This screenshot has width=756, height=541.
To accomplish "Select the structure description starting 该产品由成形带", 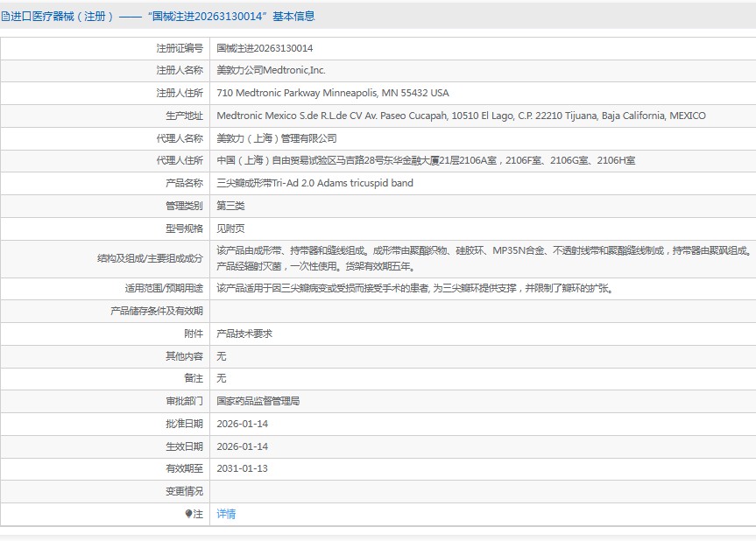I will (x=484, y=258).
